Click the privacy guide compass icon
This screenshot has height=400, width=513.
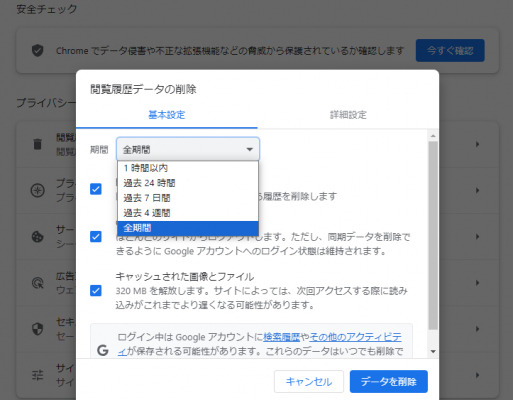tap(37, 190)
